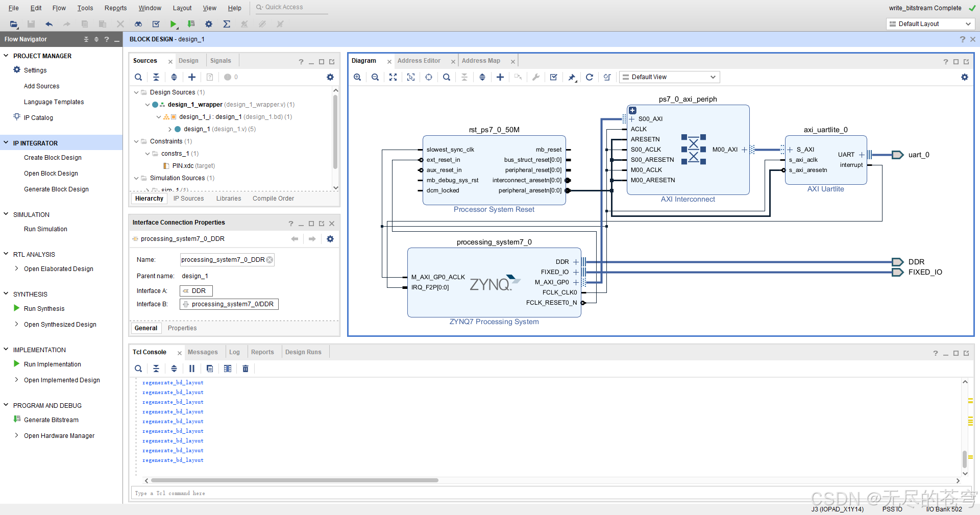Open Settings gear in main toolbar
Image resolution: width=980 pixels, height=515 pixels.
pyautogui.click(x=209, y=24)
